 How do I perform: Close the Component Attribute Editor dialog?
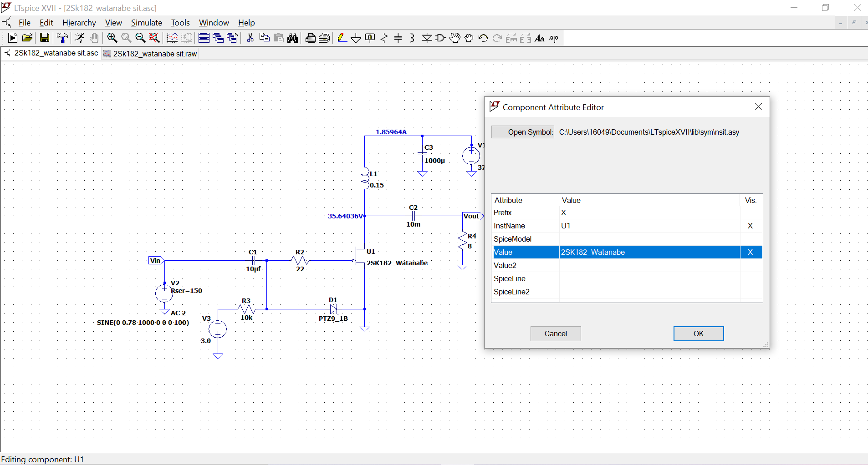pyautogui.click(x=758, y=107)
